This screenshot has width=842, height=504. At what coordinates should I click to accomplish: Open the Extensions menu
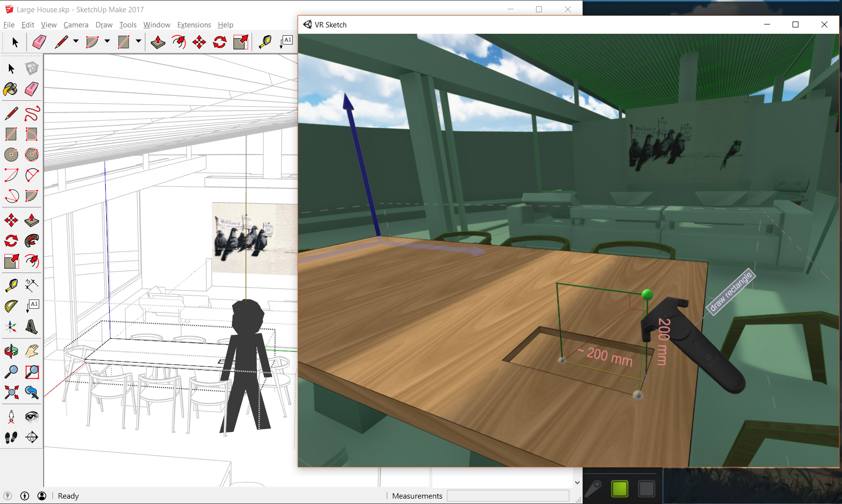tap(194, 24)
